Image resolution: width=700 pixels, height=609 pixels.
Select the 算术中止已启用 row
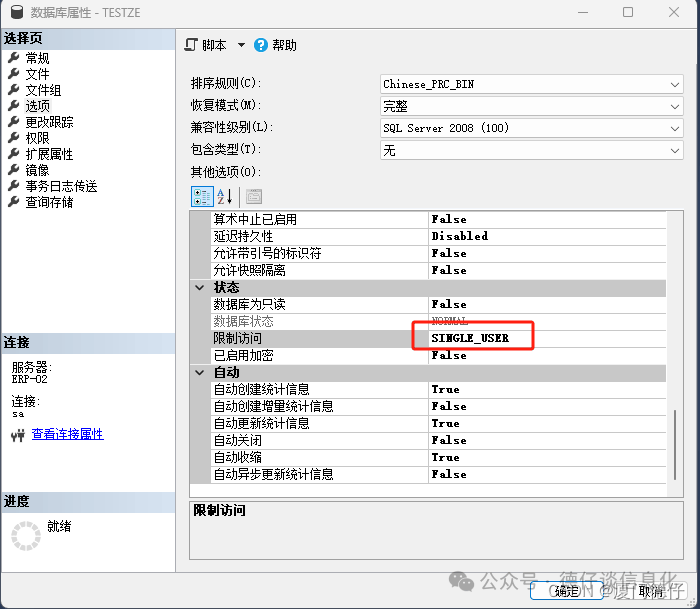438,219
